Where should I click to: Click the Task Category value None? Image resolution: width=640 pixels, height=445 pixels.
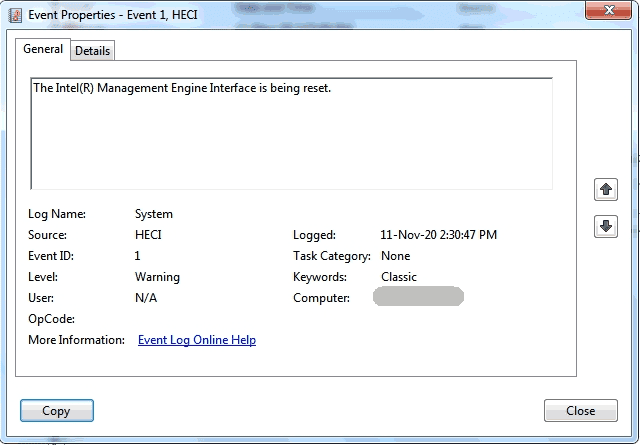(396, 256)
